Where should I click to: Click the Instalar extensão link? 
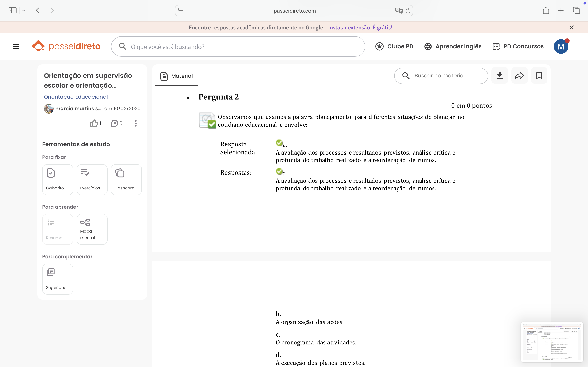point(360,28)
